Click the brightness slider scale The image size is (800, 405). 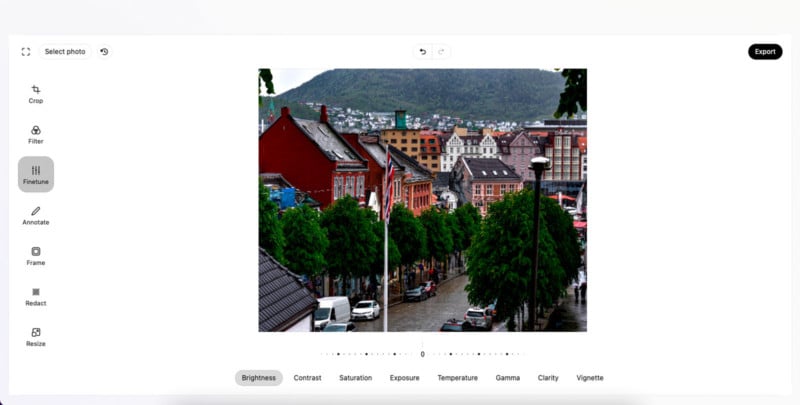click(x=422, y=354)
